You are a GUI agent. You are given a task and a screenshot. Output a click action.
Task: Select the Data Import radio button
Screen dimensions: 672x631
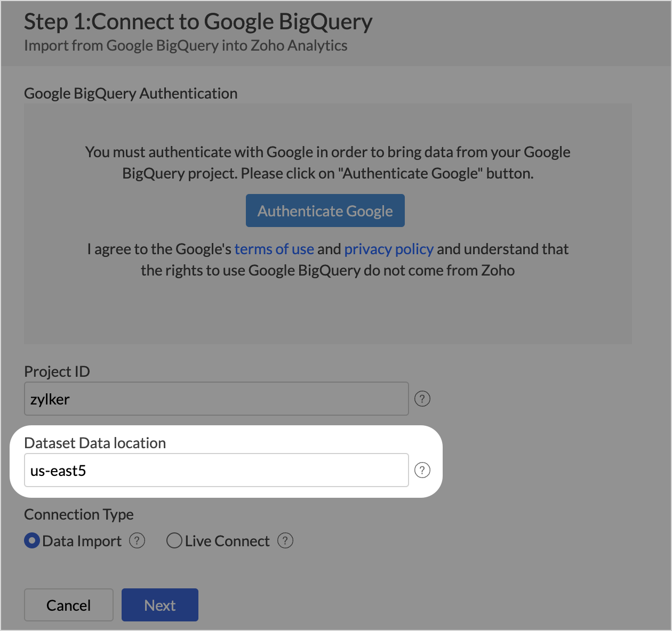click(x=32, y=541)
